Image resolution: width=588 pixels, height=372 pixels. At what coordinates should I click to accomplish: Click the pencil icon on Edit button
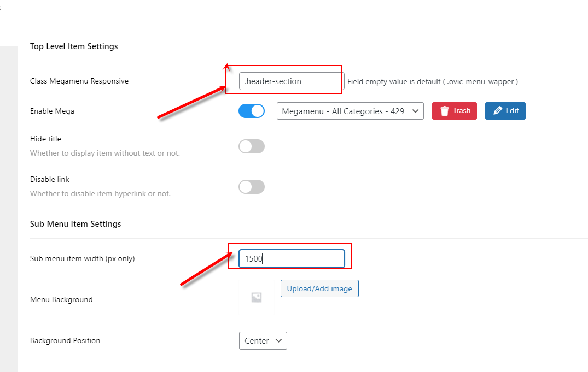[x=498, y=110]
